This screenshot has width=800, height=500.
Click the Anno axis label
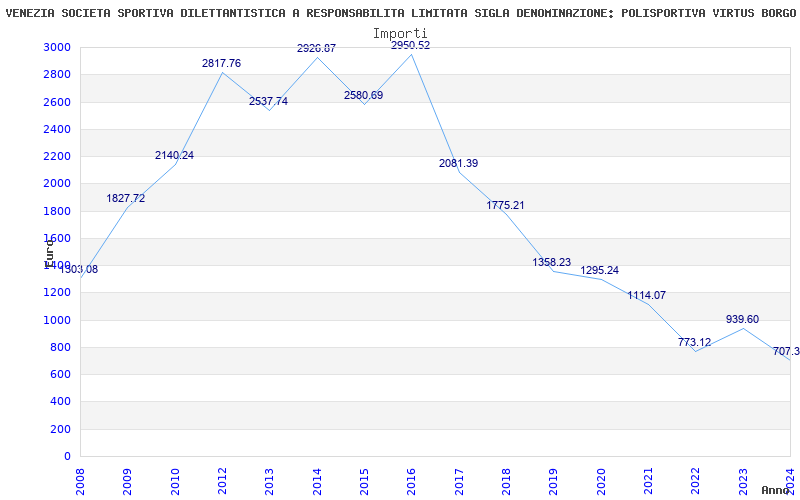775,490
